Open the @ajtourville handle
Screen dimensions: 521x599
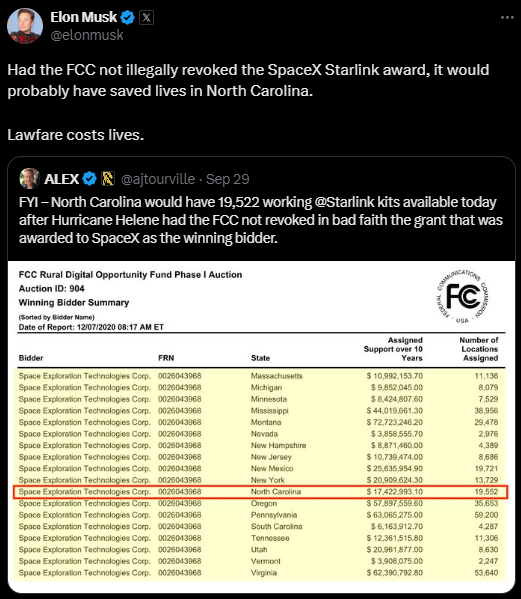tap(158, 179)
